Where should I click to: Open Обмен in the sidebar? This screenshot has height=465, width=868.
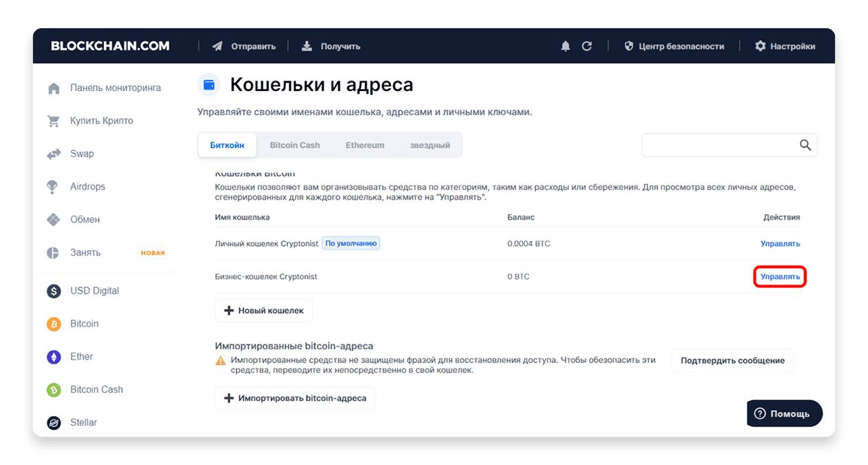pyautogui.click(x=85, y=220)
